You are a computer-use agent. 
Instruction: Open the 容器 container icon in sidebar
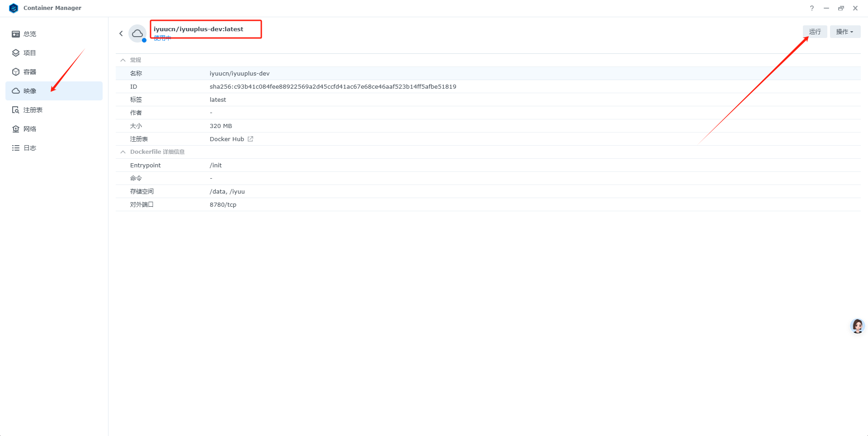[x=16, y=72]
